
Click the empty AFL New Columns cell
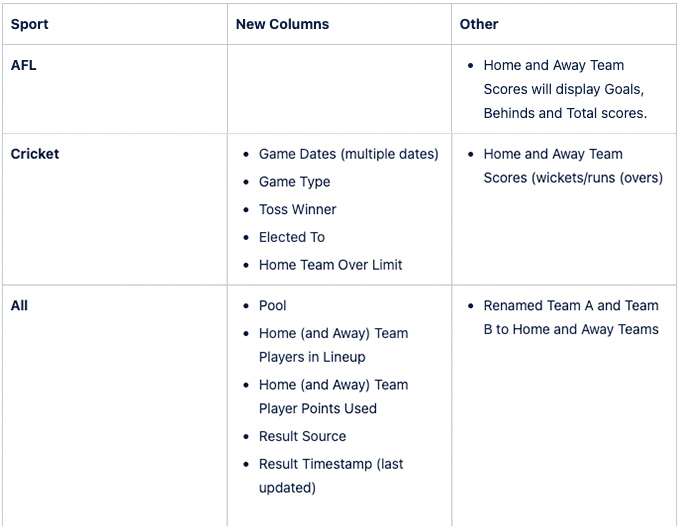coord(339,89)
